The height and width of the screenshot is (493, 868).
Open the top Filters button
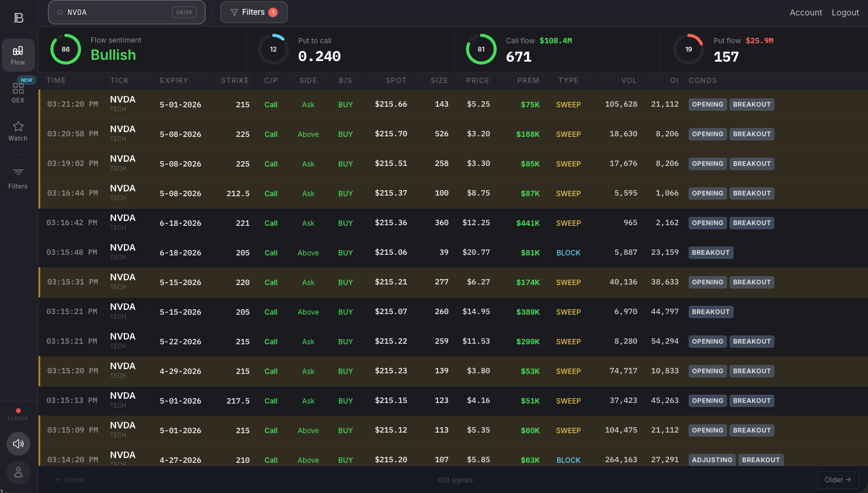(254, 12)
